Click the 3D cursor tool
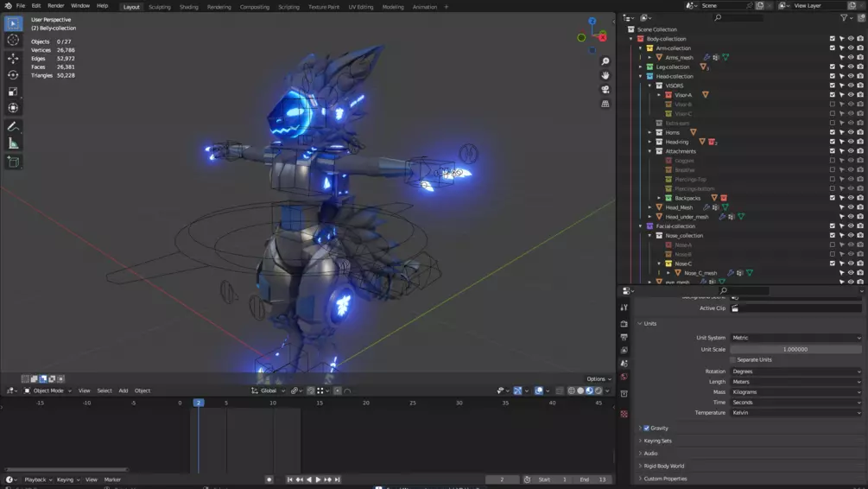This screenshot has width=868, height=489. [13, 40]
